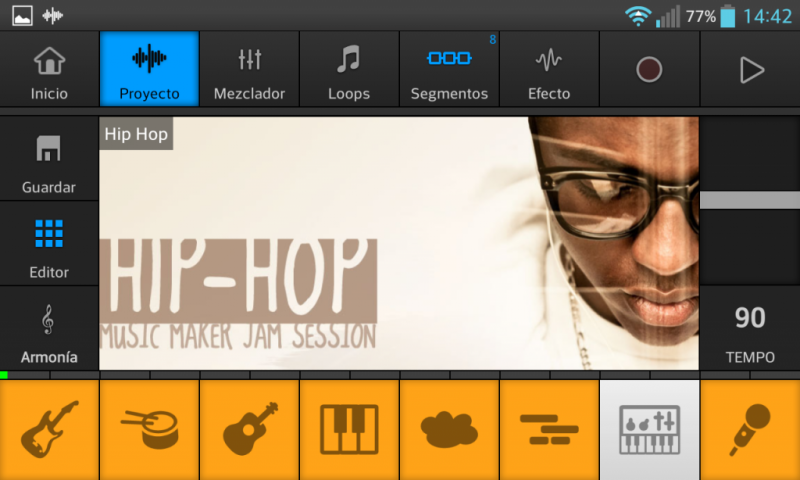Select the microphone vocals track

[x=749, y=429]
